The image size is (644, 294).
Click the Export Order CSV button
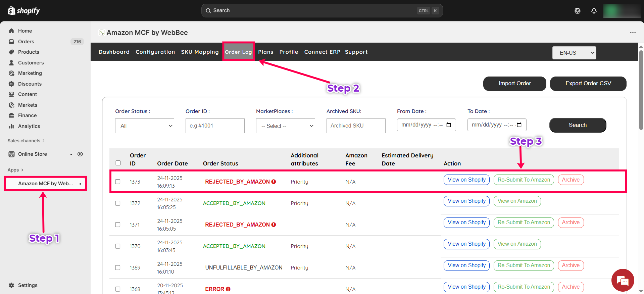coord(588,84)
